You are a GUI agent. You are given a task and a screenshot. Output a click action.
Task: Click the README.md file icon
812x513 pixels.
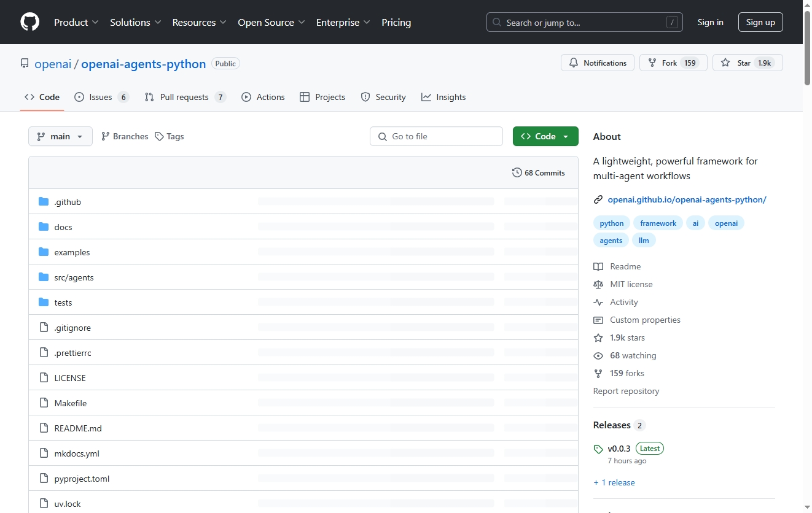[x=44, y=428]
